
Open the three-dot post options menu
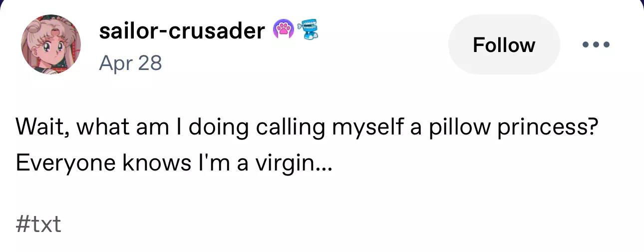(596, 45)
